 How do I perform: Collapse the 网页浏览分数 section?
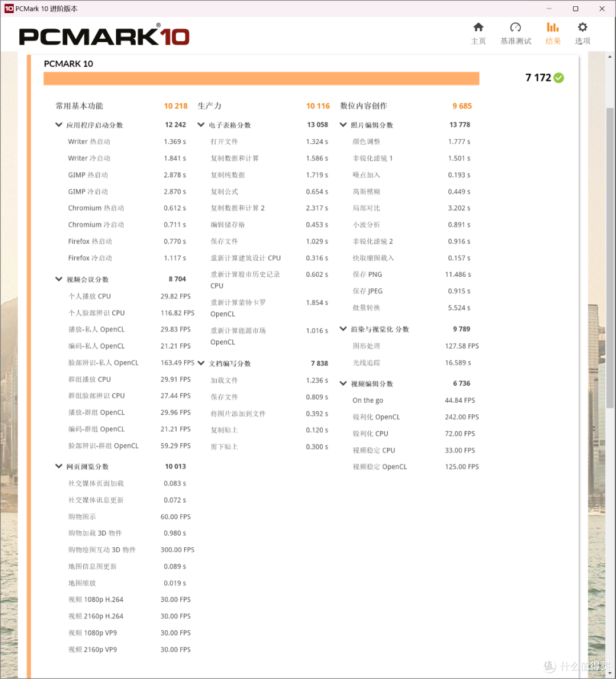[59, 466]
